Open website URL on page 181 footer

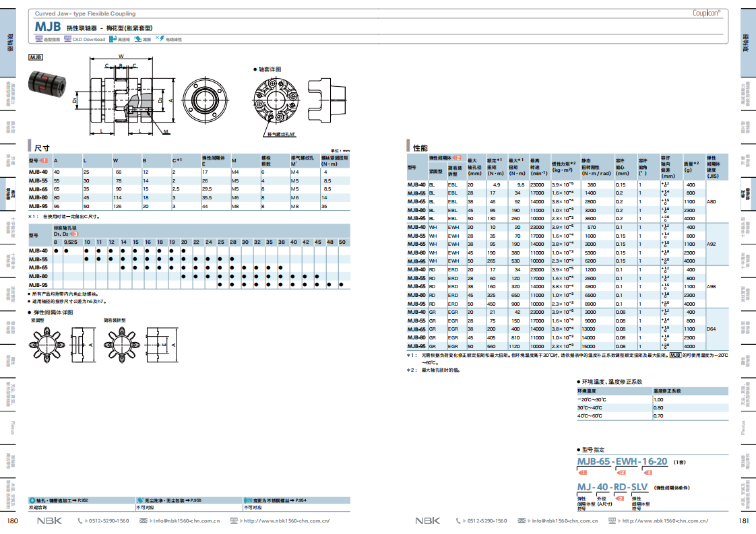coord(665,521)
